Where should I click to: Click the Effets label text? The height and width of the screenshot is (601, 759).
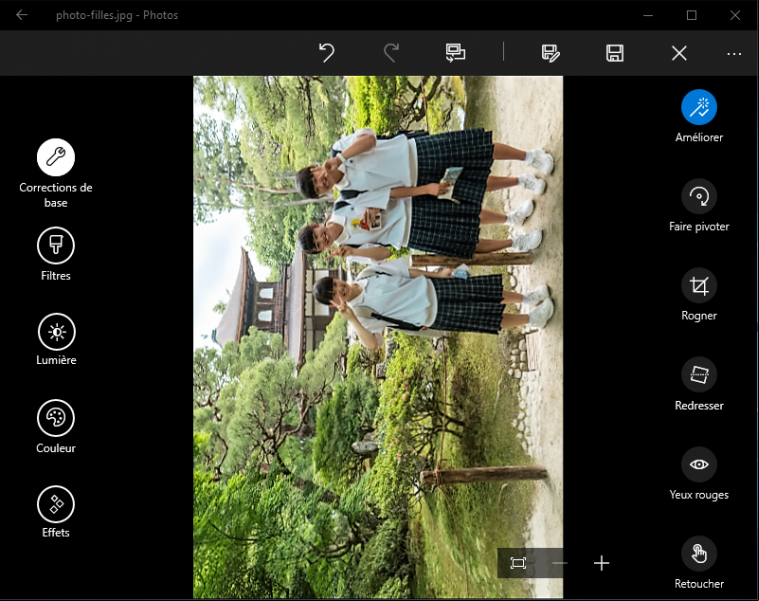[56, 533]
